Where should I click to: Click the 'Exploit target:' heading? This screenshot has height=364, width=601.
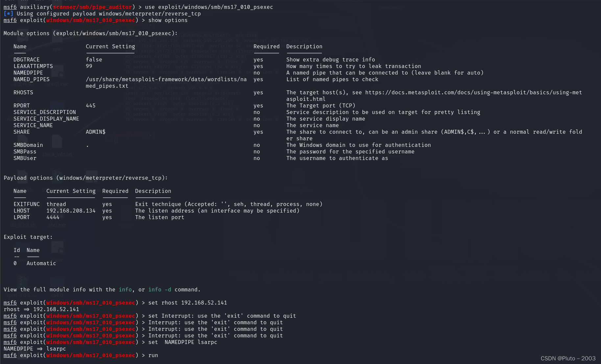(x=28, y=237)
